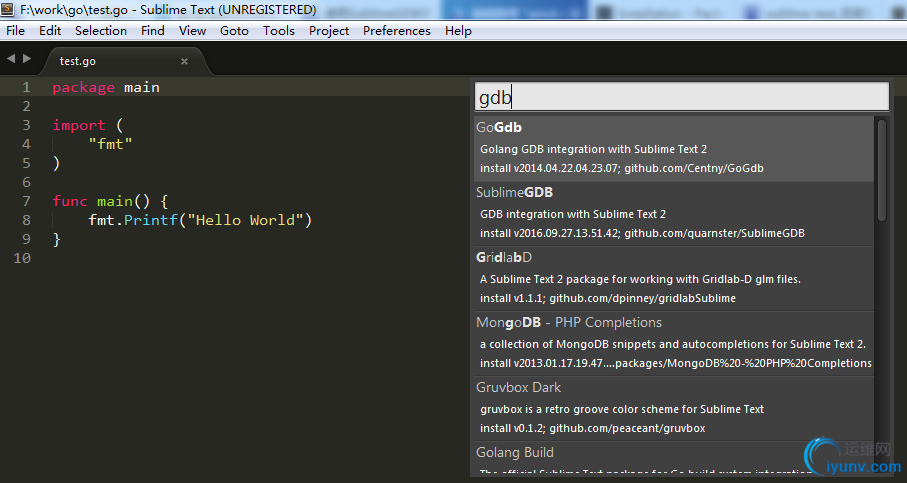Click Gridlab-D glm files description
The width and height of the screenshot is (907, 483).
(640, 279)
